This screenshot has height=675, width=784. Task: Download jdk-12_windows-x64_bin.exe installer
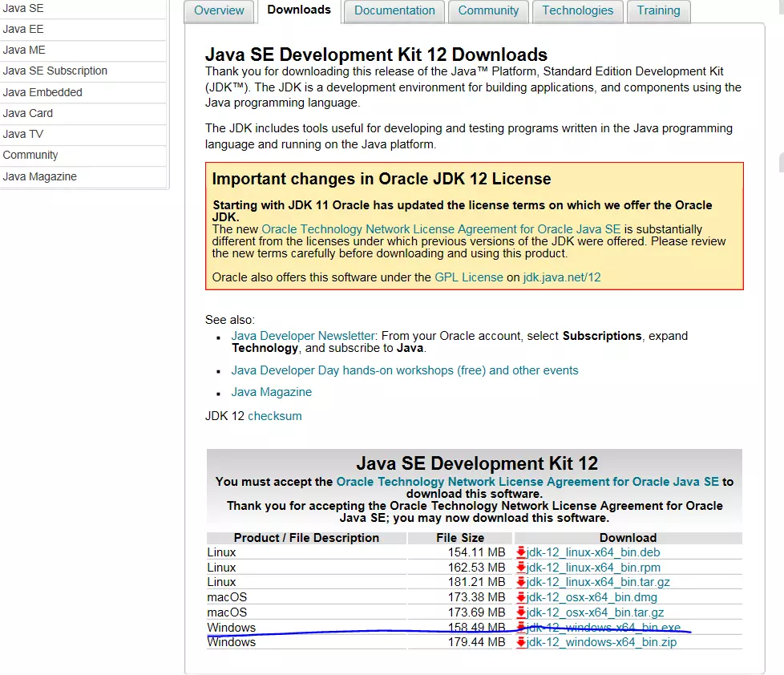coord(604,627)
